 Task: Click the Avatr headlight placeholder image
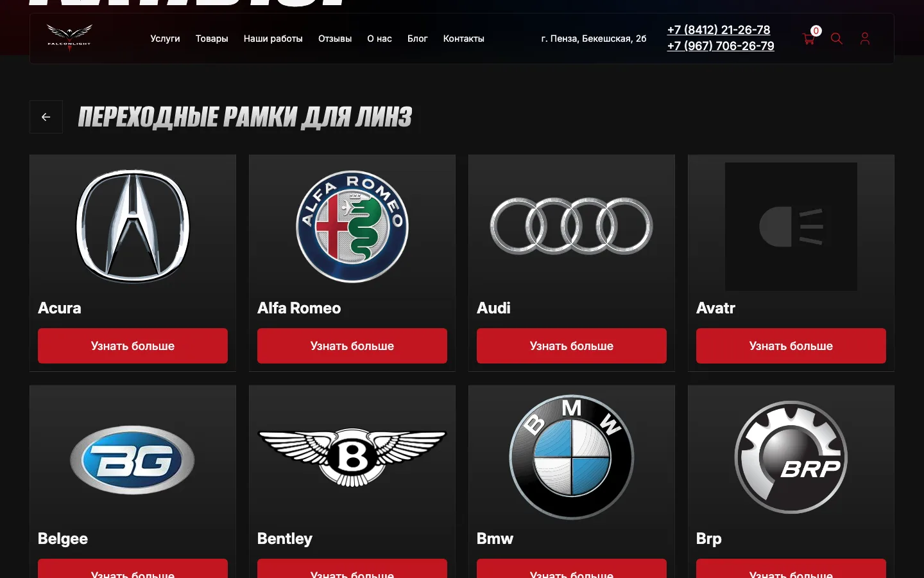tap(791, 227)
